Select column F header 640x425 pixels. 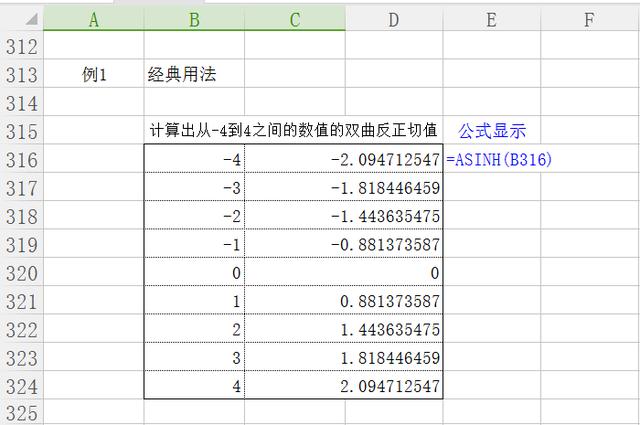pos(590,18)
